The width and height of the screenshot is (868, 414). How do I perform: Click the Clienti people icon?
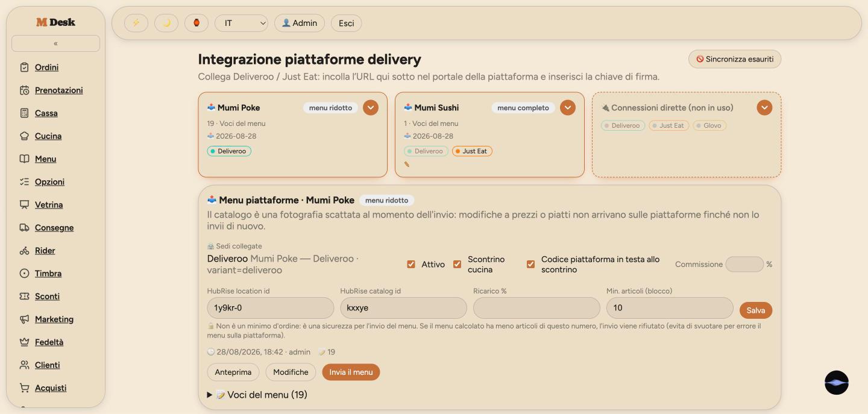pos(24,365)
